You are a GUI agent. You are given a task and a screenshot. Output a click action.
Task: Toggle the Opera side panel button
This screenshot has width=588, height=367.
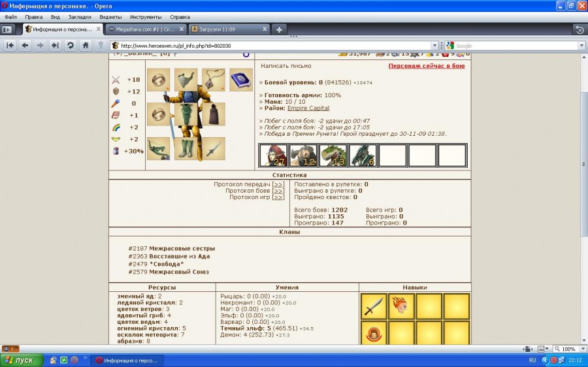(7, 29)
